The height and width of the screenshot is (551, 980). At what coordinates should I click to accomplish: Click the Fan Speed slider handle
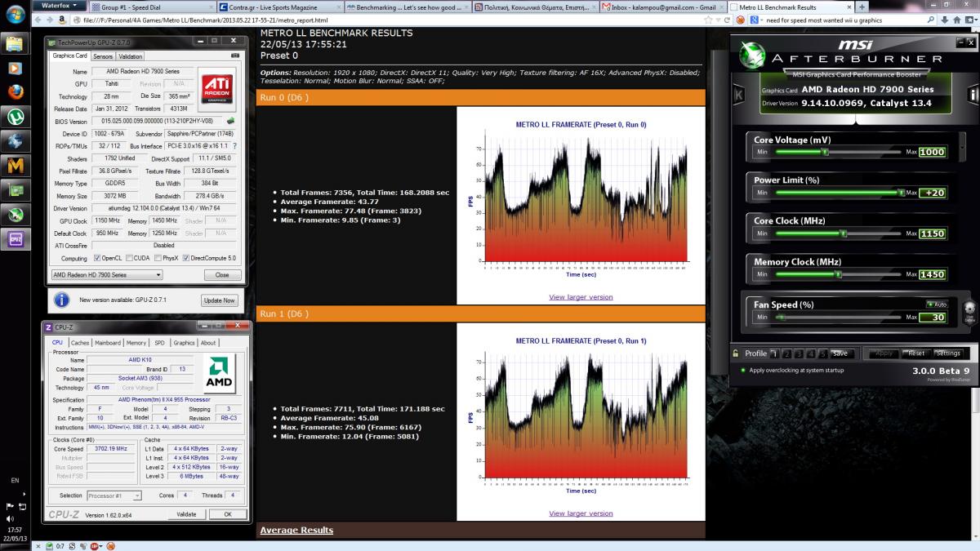[x=783, y=318]
